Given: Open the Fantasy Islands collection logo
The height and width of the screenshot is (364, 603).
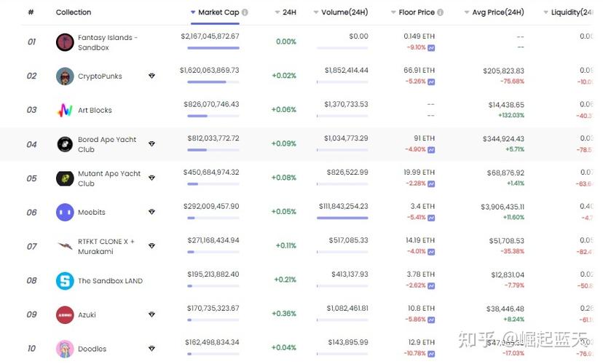Looking at the screenshot, I should [x=65, y=42].
